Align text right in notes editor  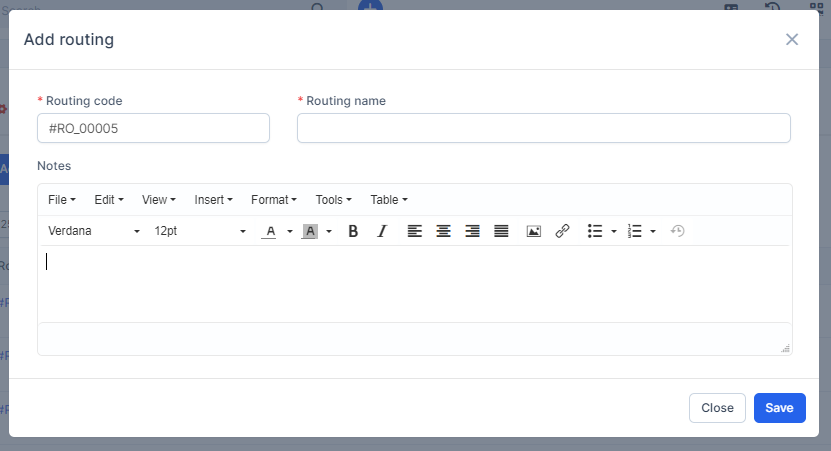(x=472, y=231)
